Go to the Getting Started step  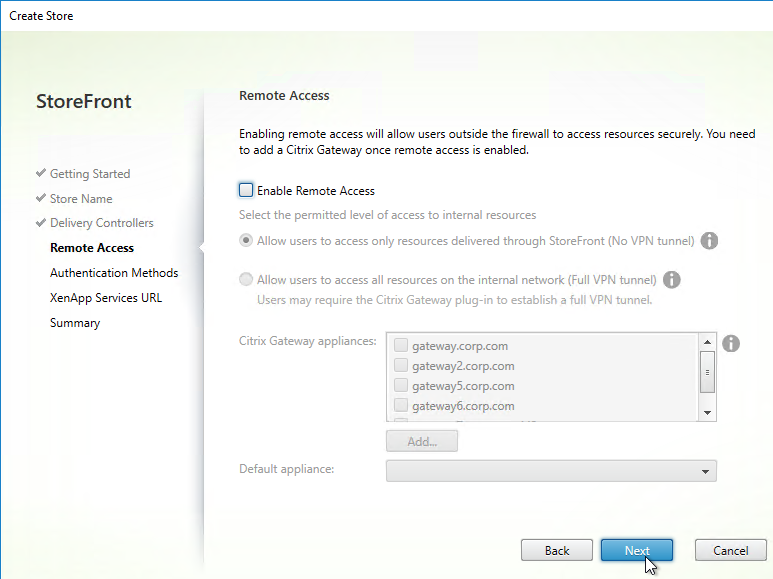coord(90,174)
